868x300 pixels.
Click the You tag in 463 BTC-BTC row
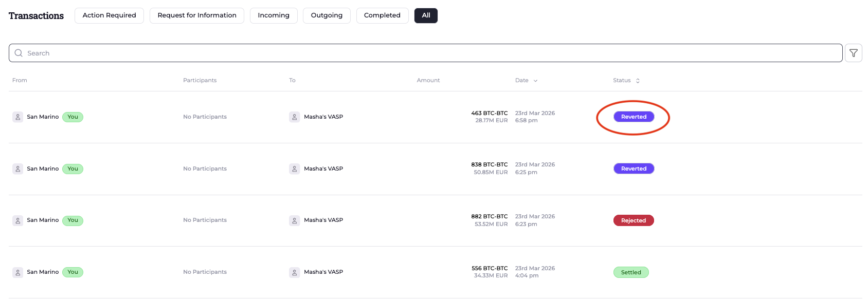[x=73, y=117]
